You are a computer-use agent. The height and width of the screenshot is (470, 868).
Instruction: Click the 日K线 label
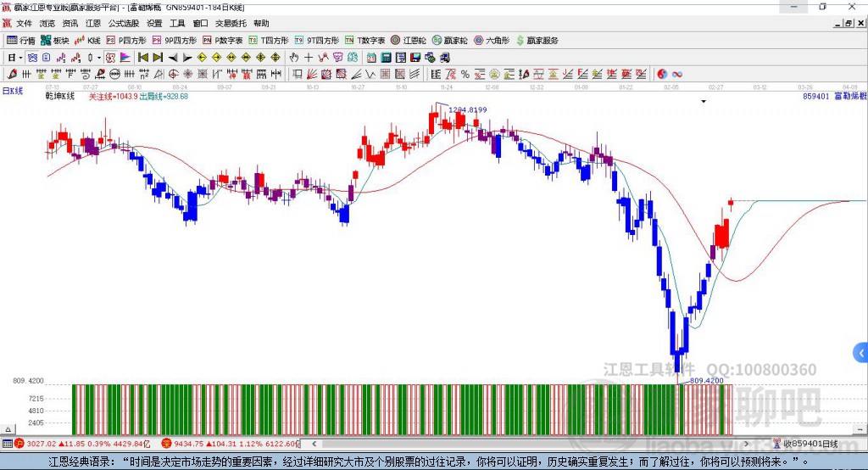click(13, 91)
